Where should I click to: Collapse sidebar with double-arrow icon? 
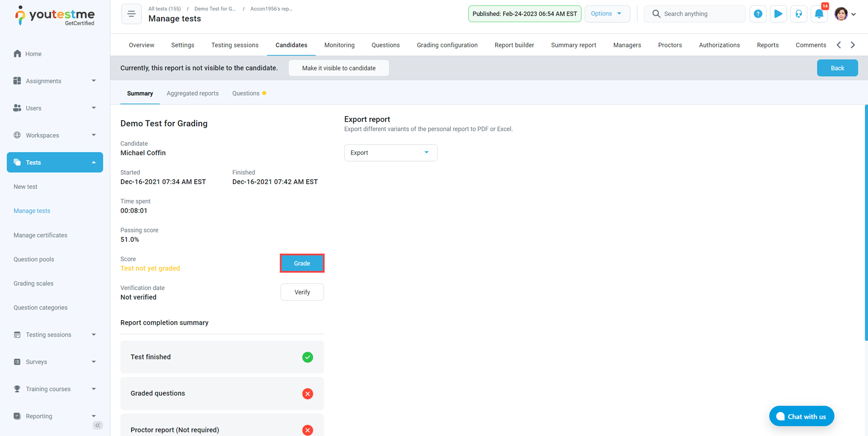(x=98, y=425)
